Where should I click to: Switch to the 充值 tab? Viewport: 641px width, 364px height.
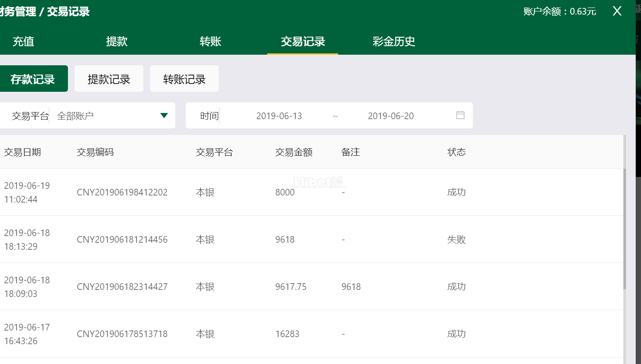pyautogui.click(x=23, y=41)
